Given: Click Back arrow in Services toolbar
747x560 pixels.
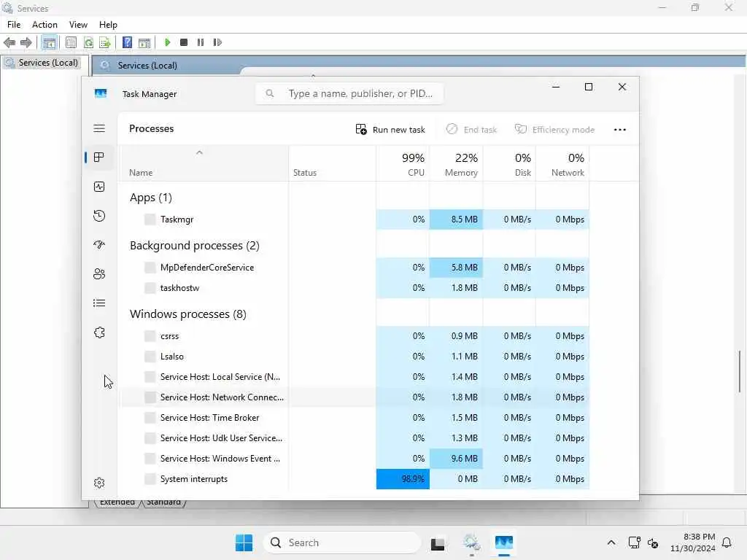Looking at the screenshot, I should tap(9, 42).
